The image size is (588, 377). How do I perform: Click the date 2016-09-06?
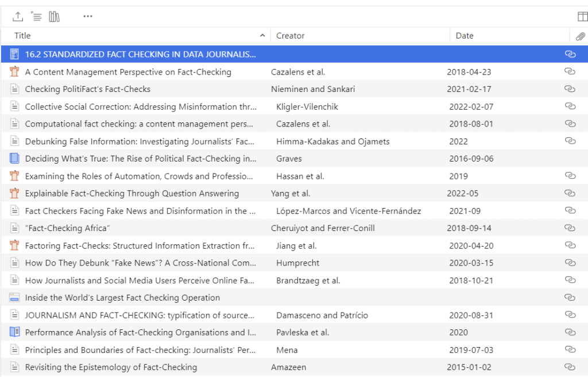[471, 159]
